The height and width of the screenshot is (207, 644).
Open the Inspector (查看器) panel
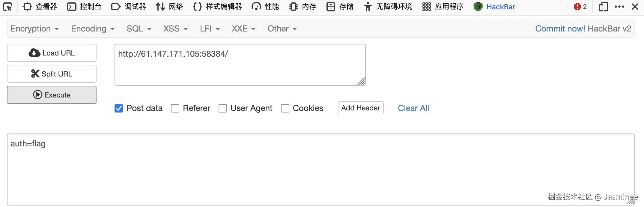coord(40,7)
